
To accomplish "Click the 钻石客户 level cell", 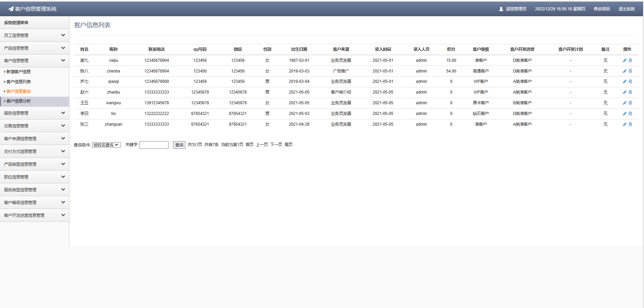I will [481, 114].
